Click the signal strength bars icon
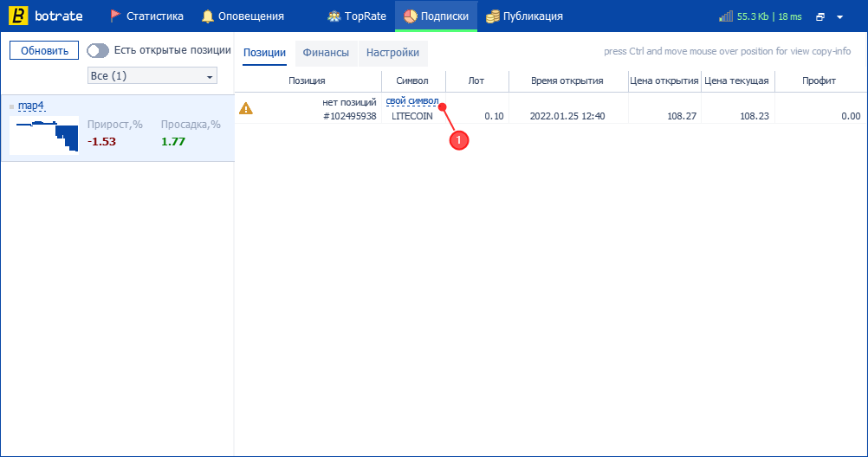868x457 pixels. point(726,16)
